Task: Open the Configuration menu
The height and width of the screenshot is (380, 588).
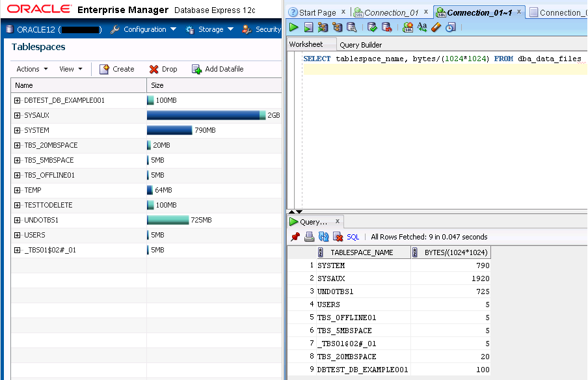Action: [143, 29]
